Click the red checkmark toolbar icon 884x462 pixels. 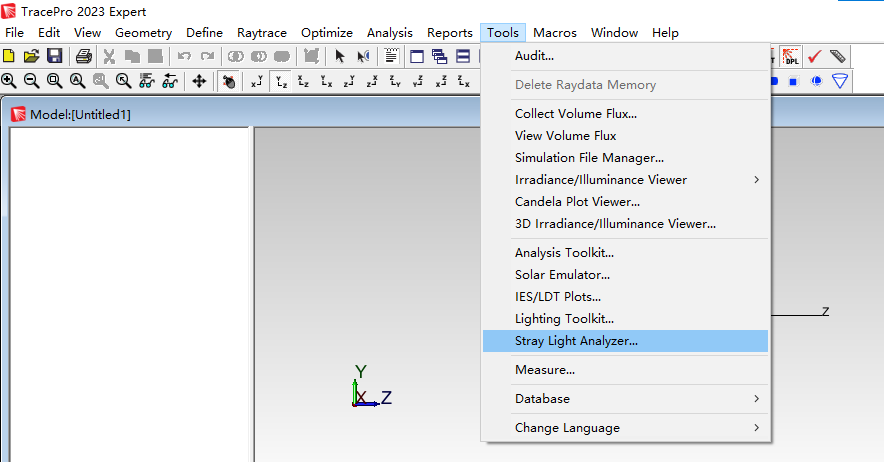coord(815,56)
